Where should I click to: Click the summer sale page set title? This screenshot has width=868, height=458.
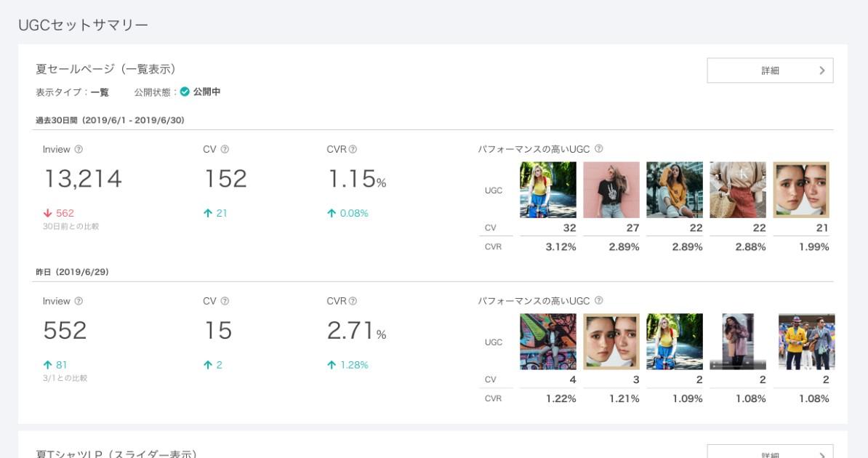(105, 69)
